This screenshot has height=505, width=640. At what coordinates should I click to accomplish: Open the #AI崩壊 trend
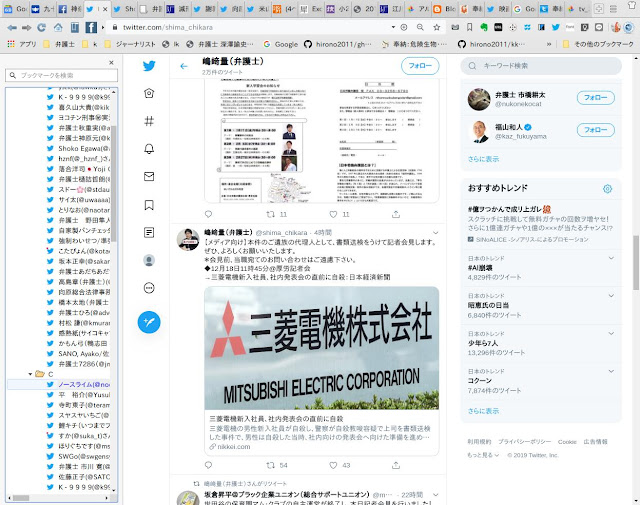[x=541, y=268]
